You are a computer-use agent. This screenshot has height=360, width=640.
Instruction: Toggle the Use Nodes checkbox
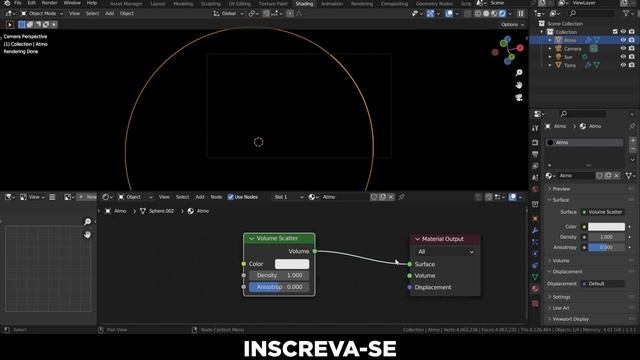(x=231, y=197)
